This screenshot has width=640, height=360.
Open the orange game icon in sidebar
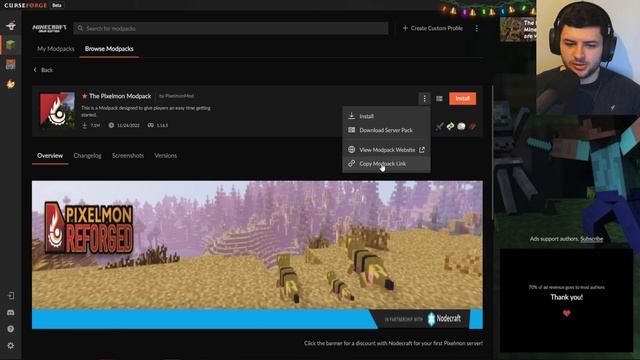click(11, 84)
